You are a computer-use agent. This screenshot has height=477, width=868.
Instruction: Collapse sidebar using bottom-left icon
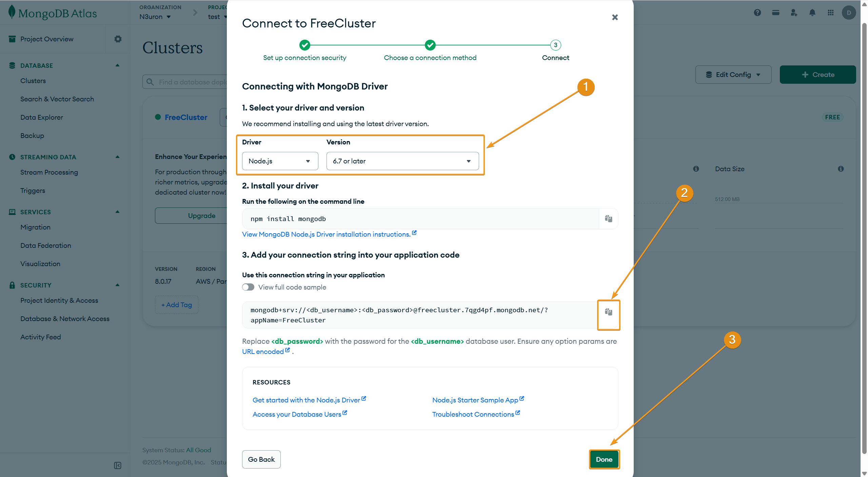point(118,465)
